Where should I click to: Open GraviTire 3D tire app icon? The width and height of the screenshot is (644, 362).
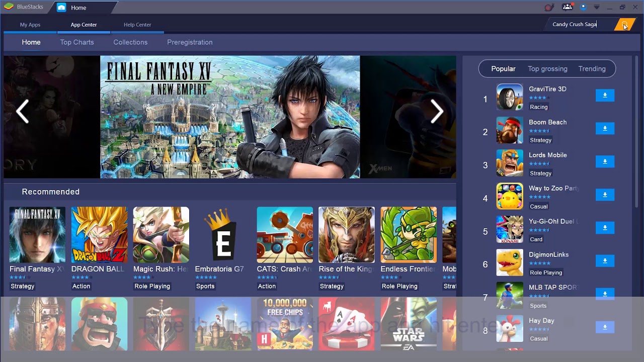point(510,97)
